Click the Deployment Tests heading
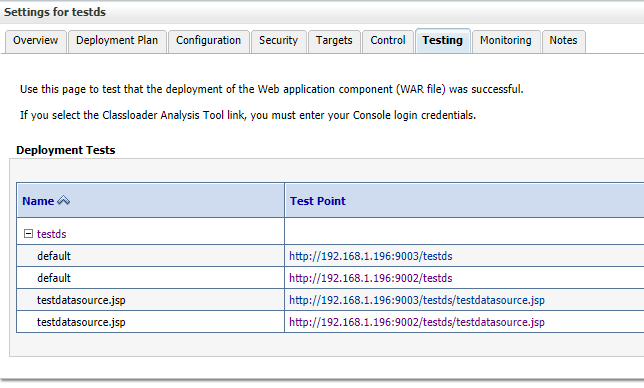 tap(66, 150)
